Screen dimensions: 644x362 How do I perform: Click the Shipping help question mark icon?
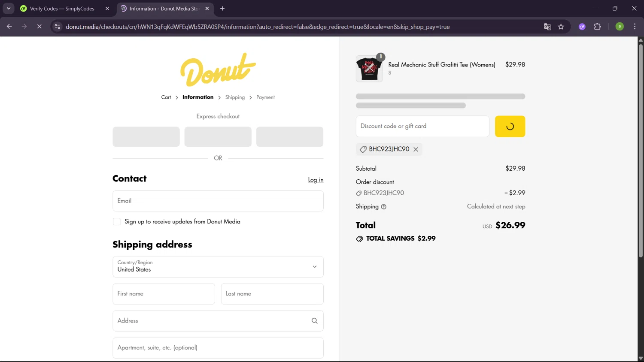[x=383, y=207]
